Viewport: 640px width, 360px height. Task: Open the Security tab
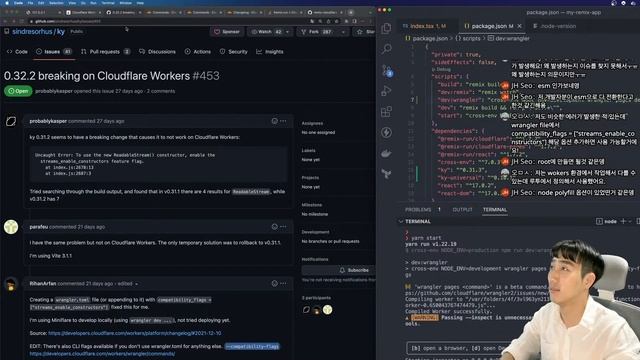[234, 52]
